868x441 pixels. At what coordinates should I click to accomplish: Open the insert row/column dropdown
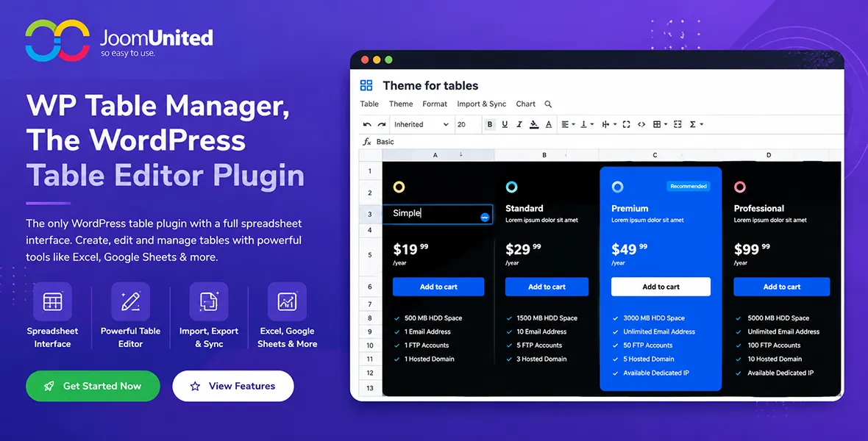click(x=609, y=124)
